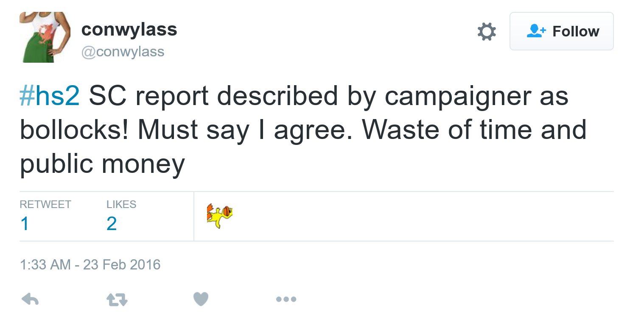This screenshot has width=644, height=322.
Task: Click the RETWEET label
Action: (x=45, y=204)
